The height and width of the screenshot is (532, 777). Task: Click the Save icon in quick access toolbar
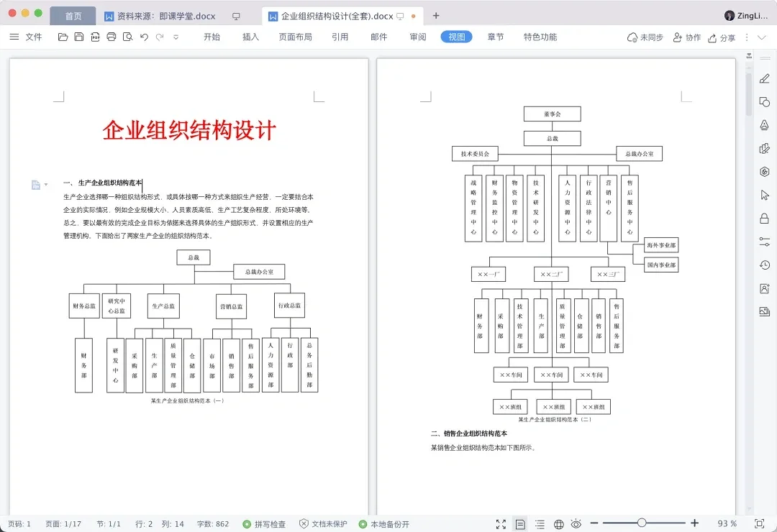79,37
